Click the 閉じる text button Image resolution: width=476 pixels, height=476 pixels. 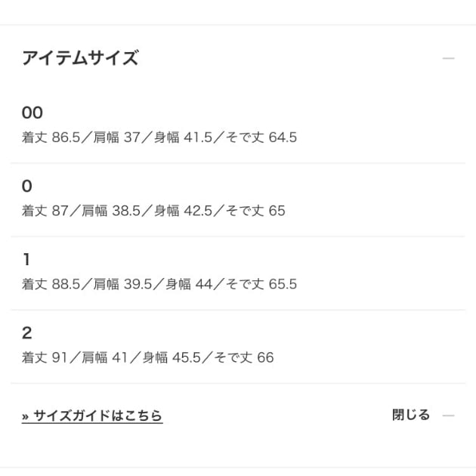click(x=411, y=415)
